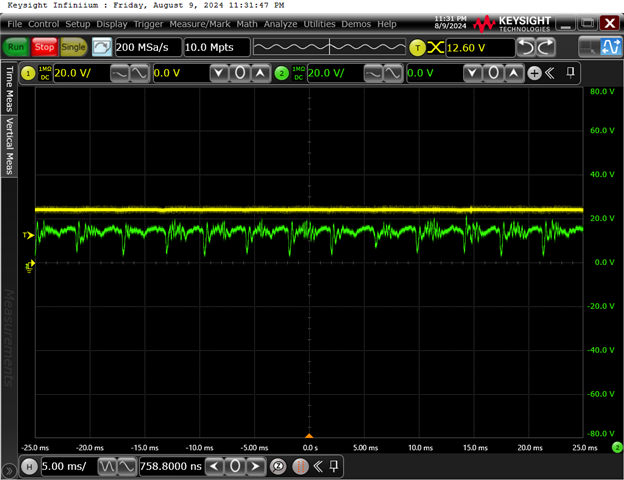The height and width of the screenshot is (480, 624).
Task: Collapse the channel toolbar double chevron
Action: 550,73
